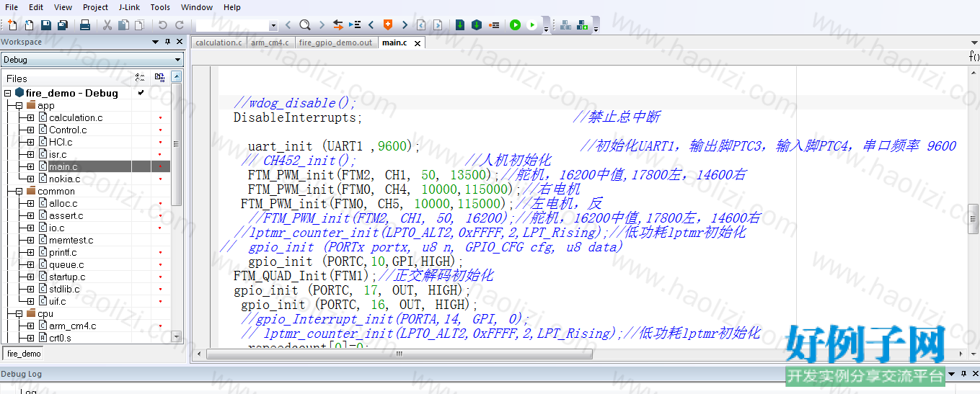Image resolution: width=980 pixels, height=394 pixels.
Task: Open the Window menu
Action: click(197, 7)
